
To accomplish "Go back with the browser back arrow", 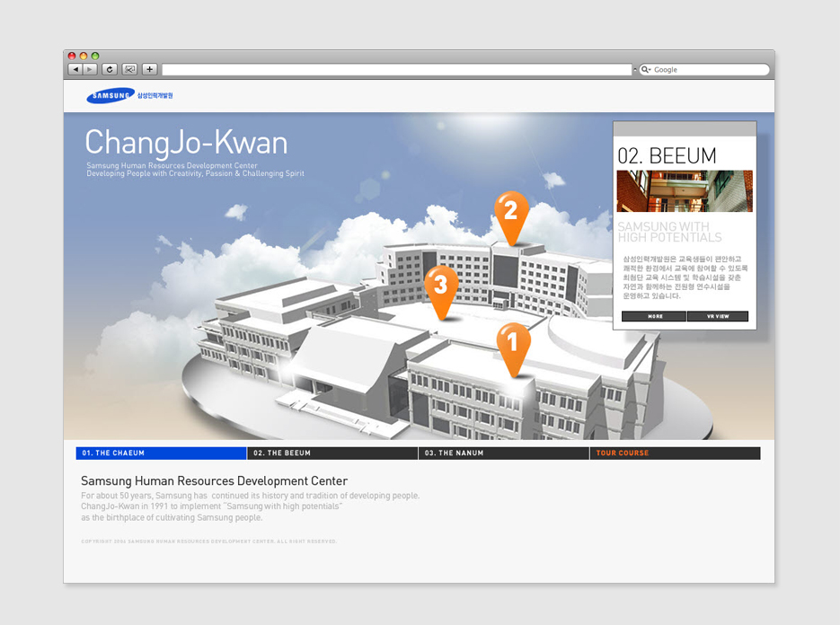I will pyautogui.click(x=75, y=69).
